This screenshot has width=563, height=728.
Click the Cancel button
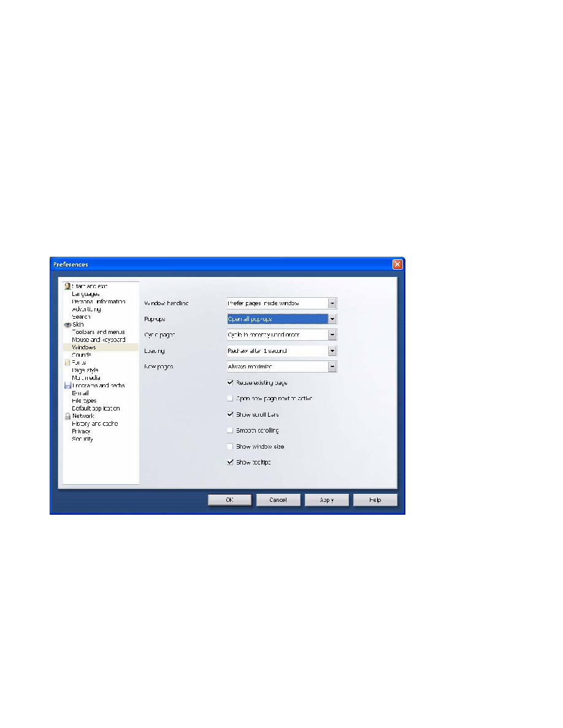278,499
